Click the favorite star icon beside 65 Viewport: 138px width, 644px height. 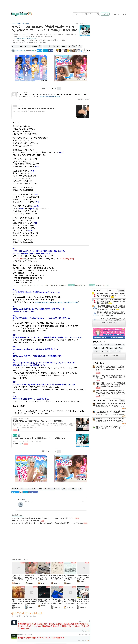(84, 50)
